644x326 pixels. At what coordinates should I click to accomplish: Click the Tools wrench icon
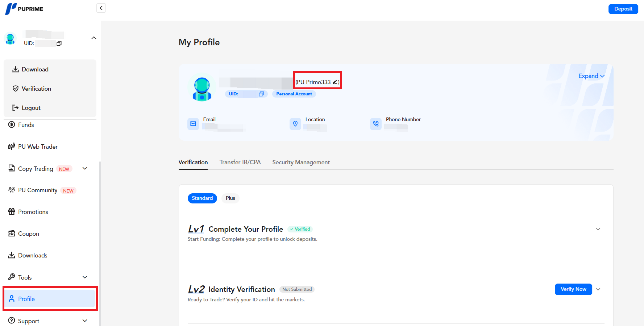12,277
